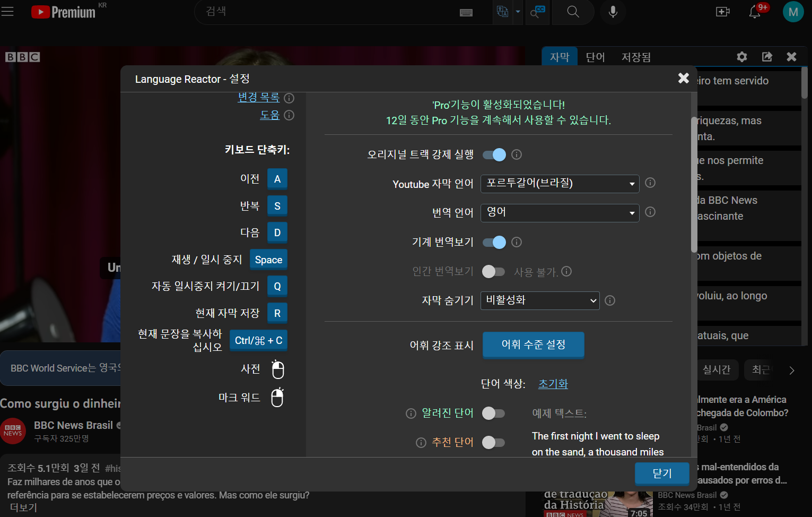Open the account avatar M
The height and width of the screenshot is (517, 812).
(x=793, y=12)
